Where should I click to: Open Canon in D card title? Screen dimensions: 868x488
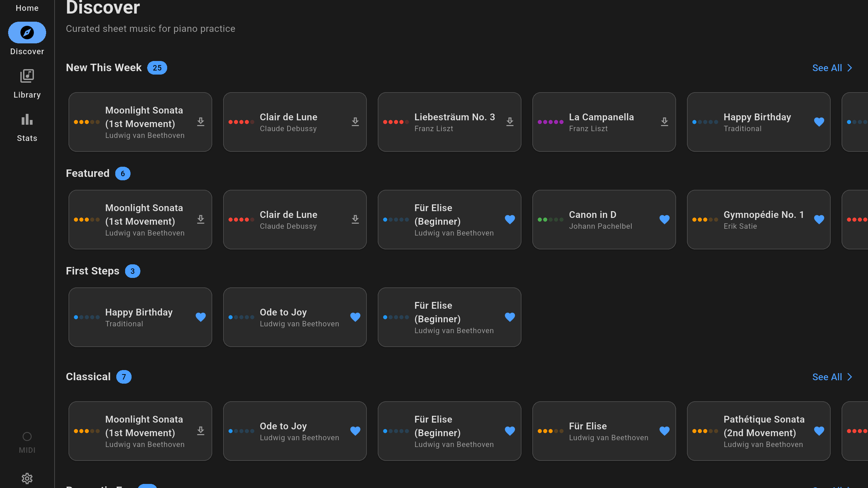(x=592, y=215)
